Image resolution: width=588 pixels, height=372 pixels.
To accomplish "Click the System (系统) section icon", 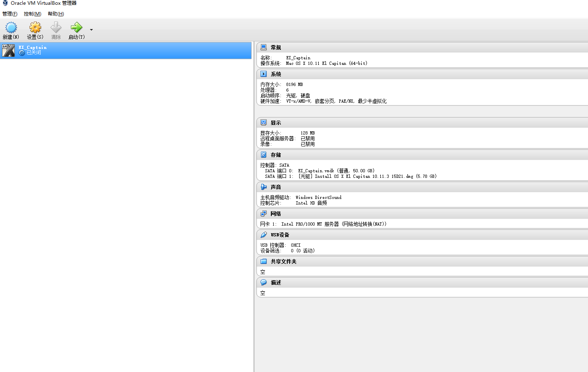I will (x=263, y=74).
